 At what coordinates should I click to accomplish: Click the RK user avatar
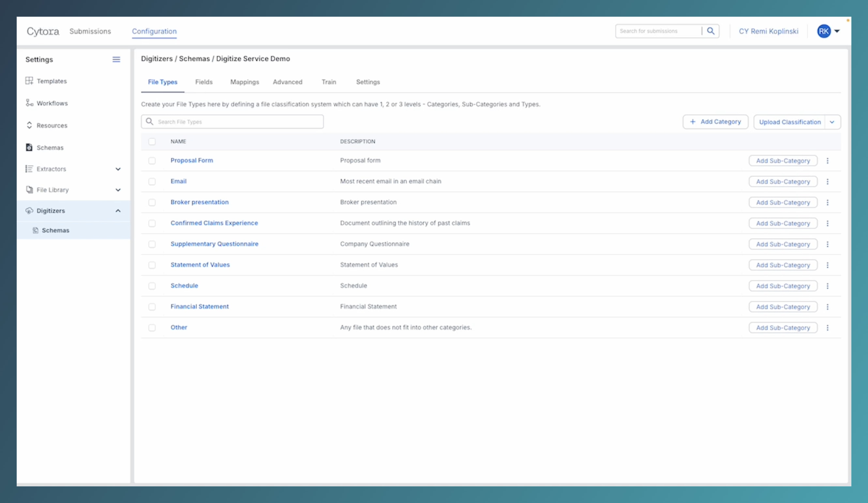coord(824,31)
